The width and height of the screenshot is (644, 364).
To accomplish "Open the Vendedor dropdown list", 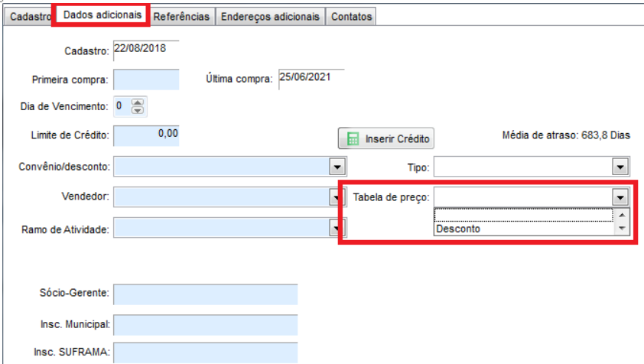I will (337, 197).
